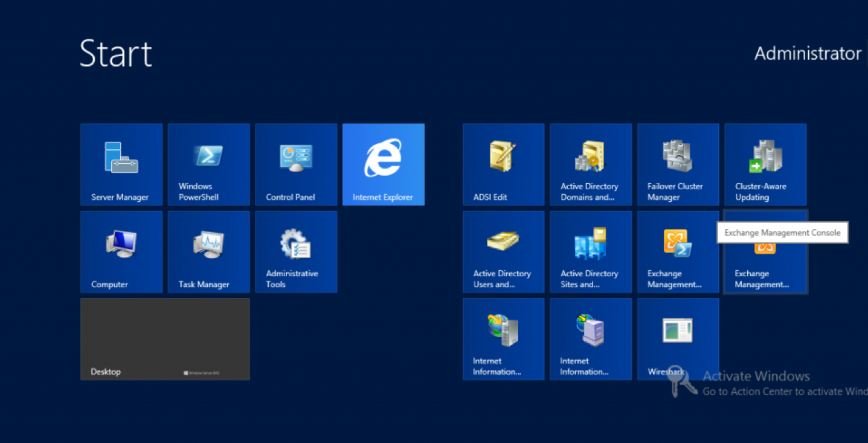Open the Server Manager tile
Image resolution: width=868 pixels, height=443 pixels.
(x=121, y=164)
